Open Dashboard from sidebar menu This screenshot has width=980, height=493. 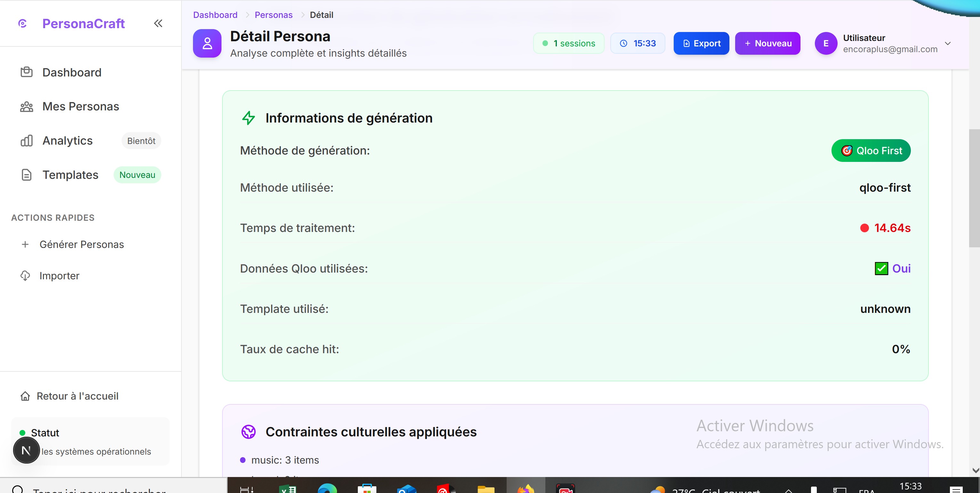[x=71, y=72]
